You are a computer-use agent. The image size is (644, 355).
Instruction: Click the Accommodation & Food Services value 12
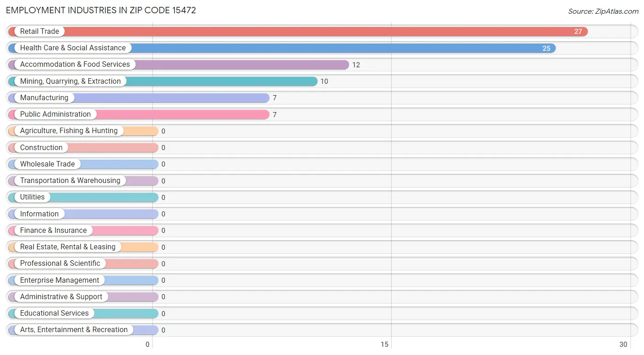pos(356,65)
